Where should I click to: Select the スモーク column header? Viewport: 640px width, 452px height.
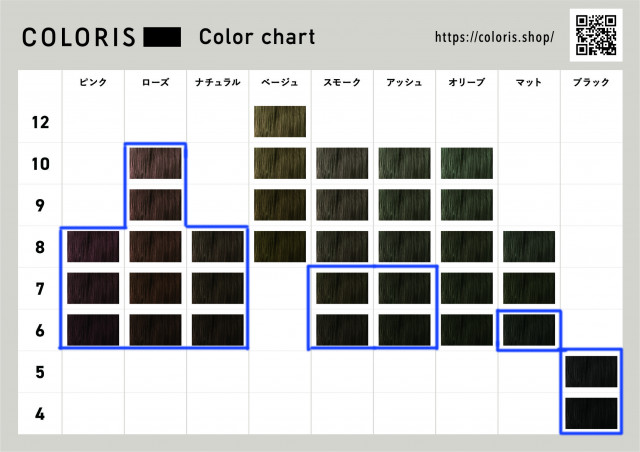(x=342, y=83)
